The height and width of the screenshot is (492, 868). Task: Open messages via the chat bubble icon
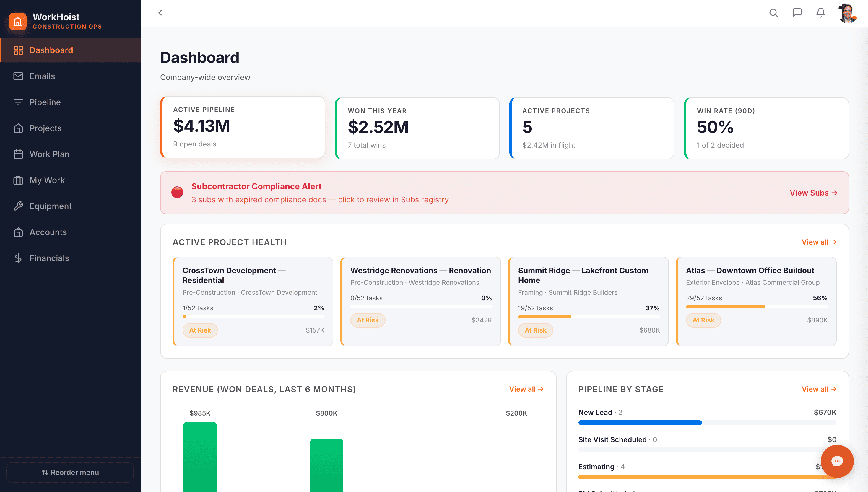[x=797, y=13]
